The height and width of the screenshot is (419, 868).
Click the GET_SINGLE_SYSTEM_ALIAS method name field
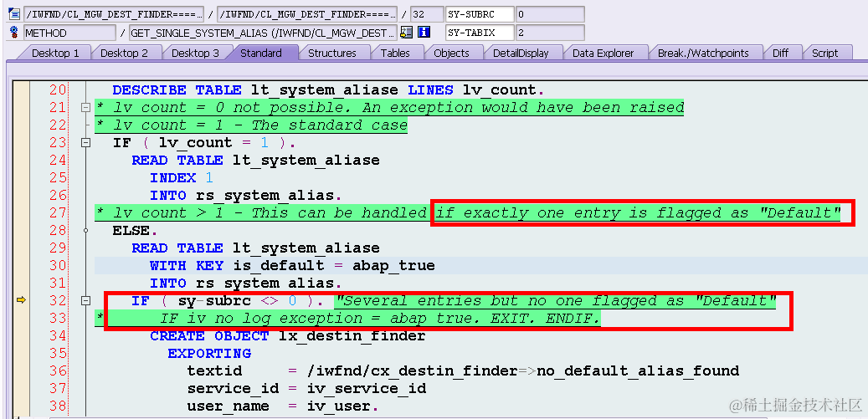[263, 33]
